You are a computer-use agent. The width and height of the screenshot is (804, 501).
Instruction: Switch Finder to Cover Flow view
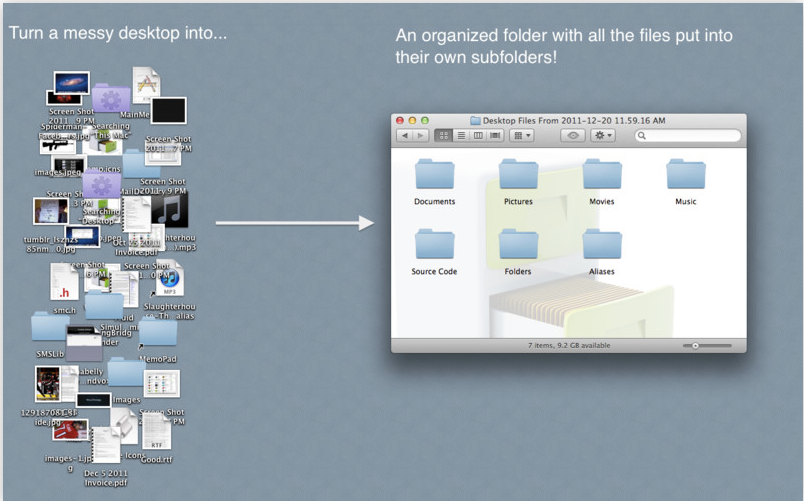pos(495,135)
